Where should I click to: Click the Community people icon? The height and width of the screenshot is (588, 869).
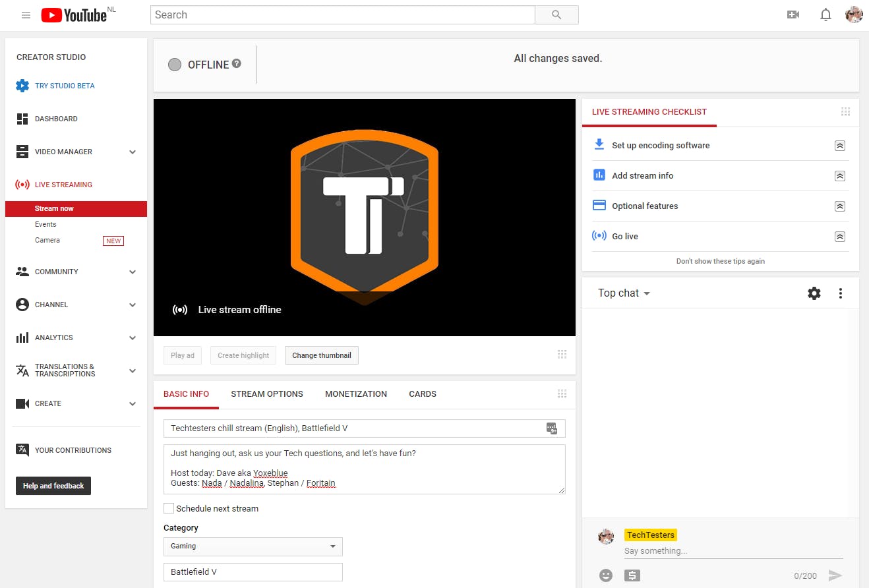tap(22, 272)
